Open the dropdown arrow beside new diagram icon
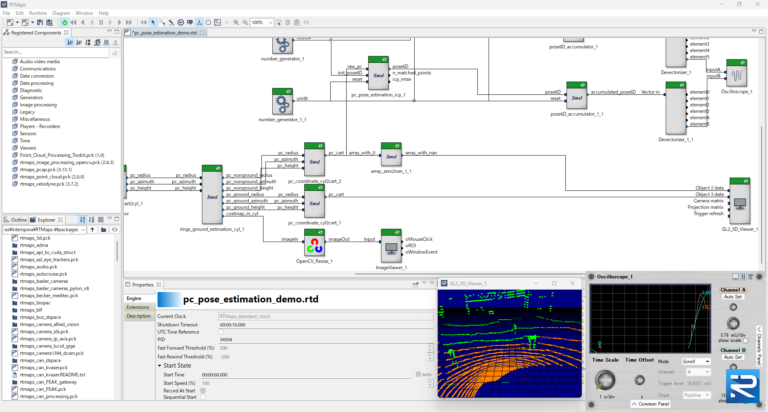Screen dimensions: 768x412 [x=17, y=23]
